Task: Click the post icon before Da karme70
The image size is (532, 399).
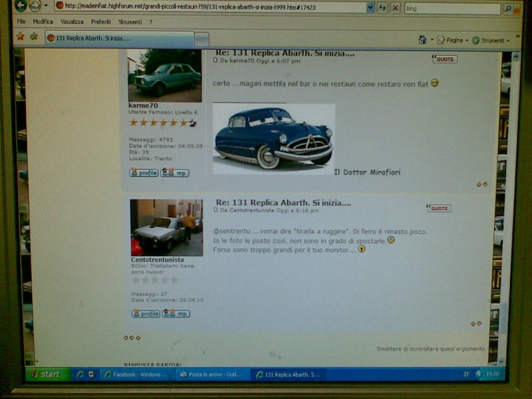Action: click(215, 61)
